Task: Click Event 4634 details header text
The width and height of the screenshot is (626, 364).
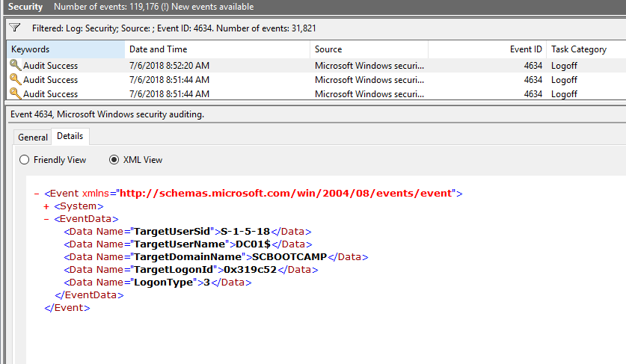Action: (x=108, y=114)
